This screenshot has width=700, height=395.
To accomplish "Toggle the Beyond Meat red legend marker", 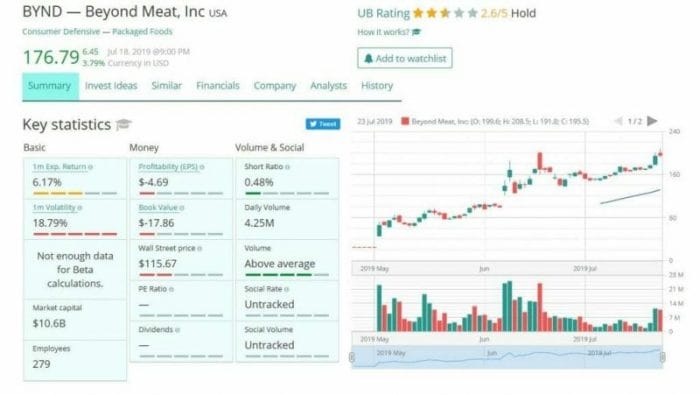I will point(405,121).
